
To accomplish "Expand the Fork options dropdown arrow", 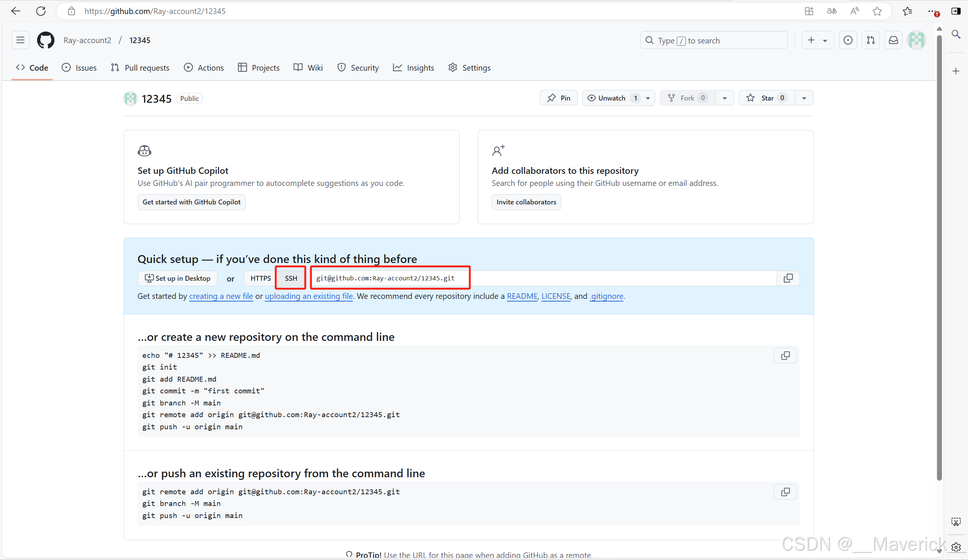I will click(x=724, y=98).
